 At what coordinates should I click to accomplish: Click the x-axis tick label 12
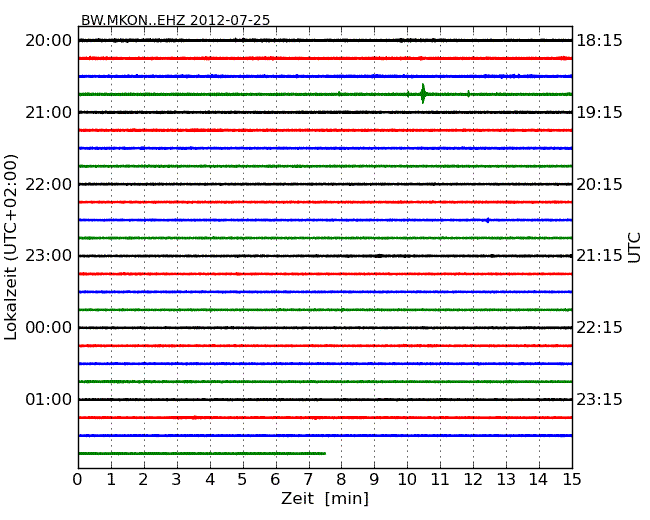point(473,480)
